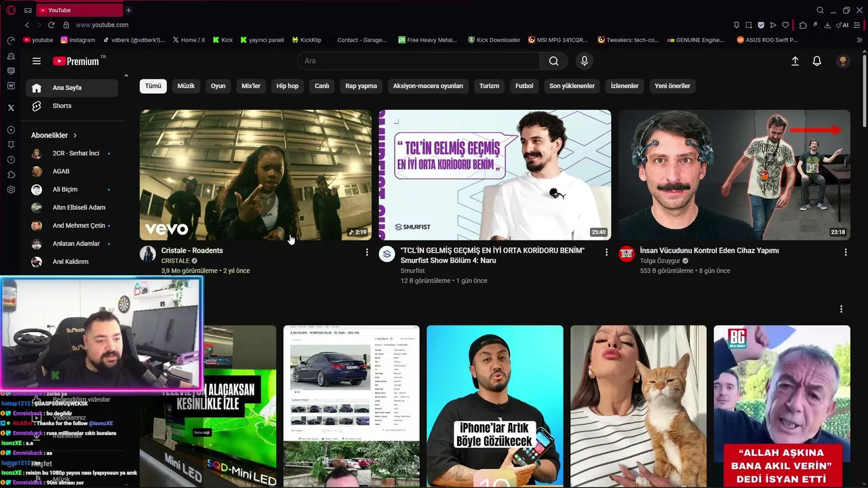Click inside the YouTube Ara search box

(x=418, y=61)
